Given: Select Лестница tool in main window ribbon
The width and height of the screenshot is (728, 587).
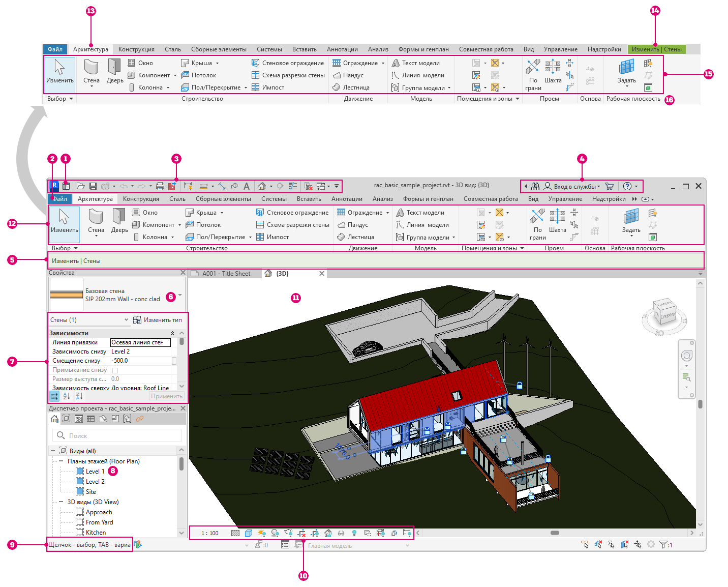Looking at the screenshot, I should coord(355,237).
